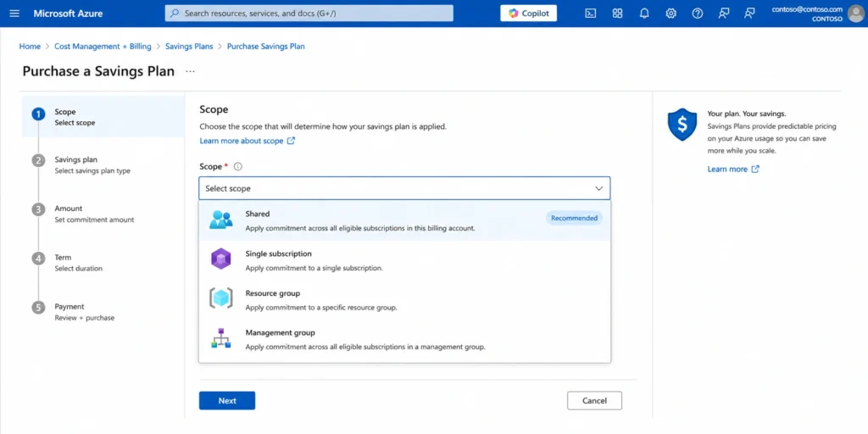The image size is (868, 434).
Task: Open the hamburger portal menu
Action: [14, 14]
